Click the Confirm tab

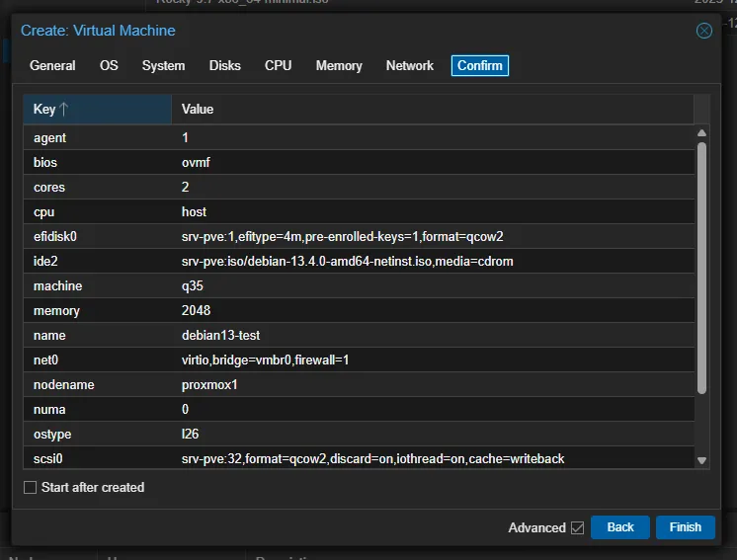(x=480, y=66)
